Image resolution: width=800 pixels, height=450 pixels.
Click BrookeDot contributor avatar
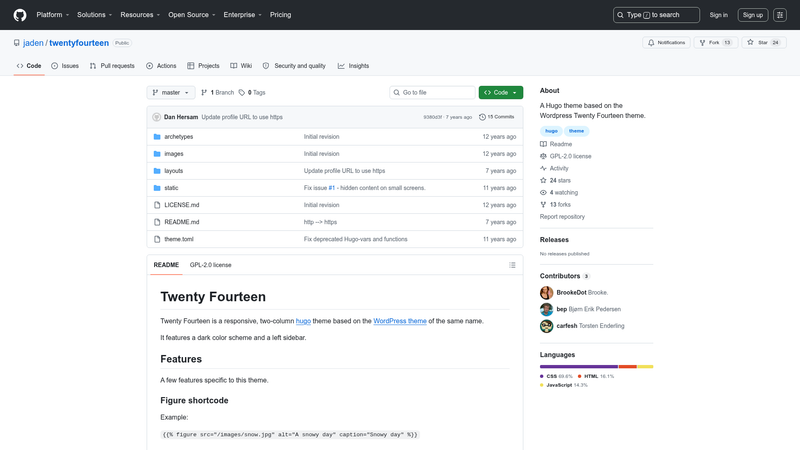click(546, 292)
